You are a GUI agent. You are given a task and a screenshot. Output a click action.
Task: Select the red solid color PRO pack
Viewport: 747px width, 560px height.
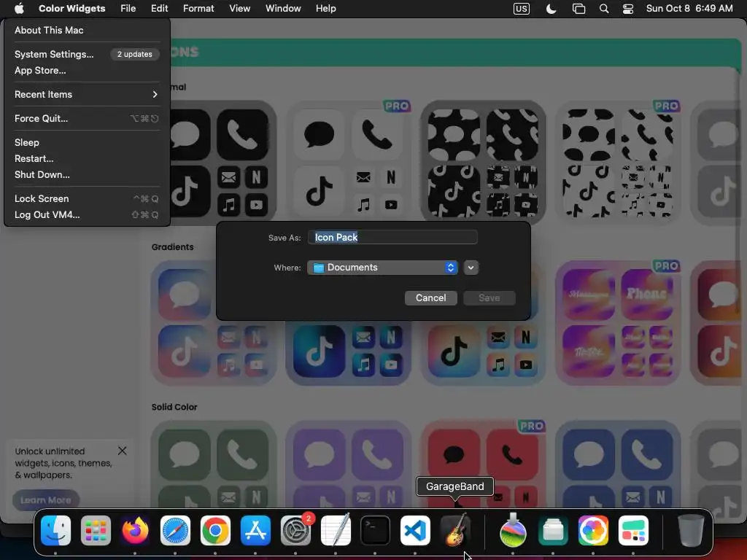[x=483, y=464]
